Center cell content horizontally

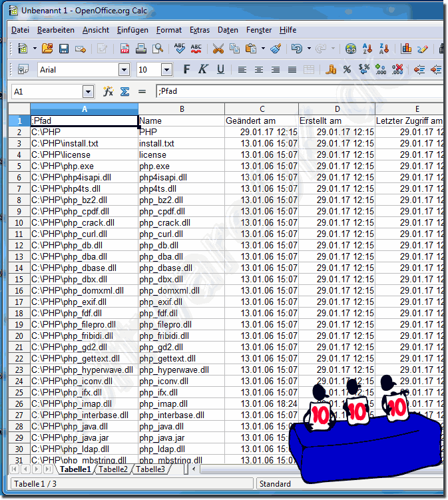tap(258, 69)
